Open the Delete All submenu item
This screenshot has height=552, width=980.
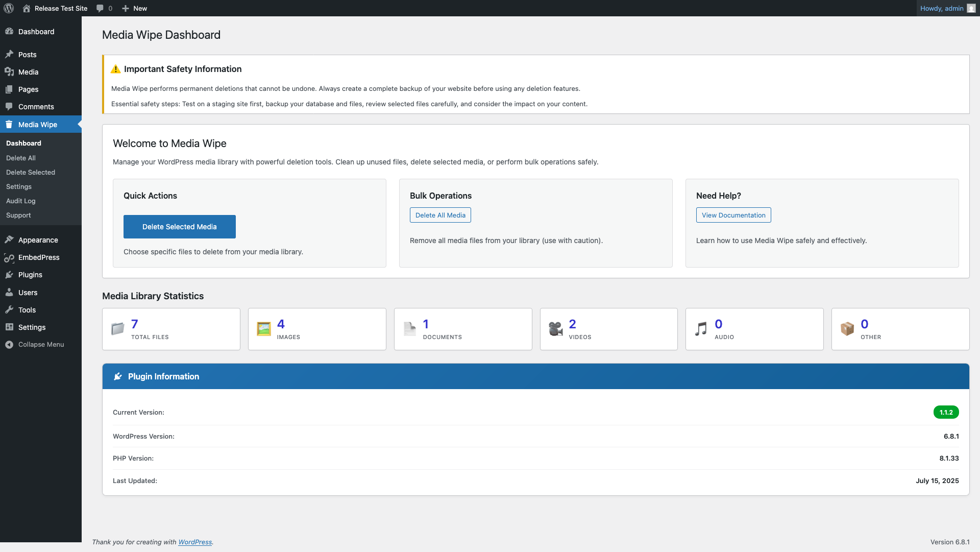coord(21,158)
